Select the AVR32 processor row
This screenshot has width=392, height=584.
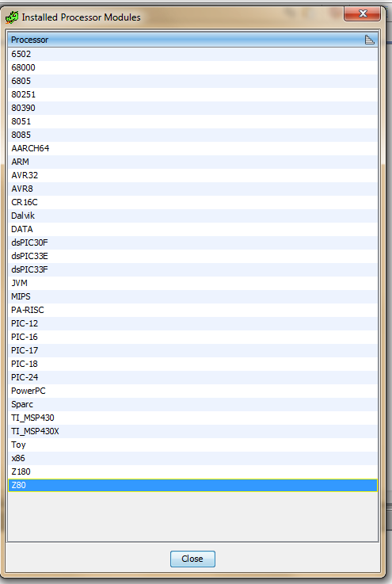pyautogui.click(x=192, y=175)
